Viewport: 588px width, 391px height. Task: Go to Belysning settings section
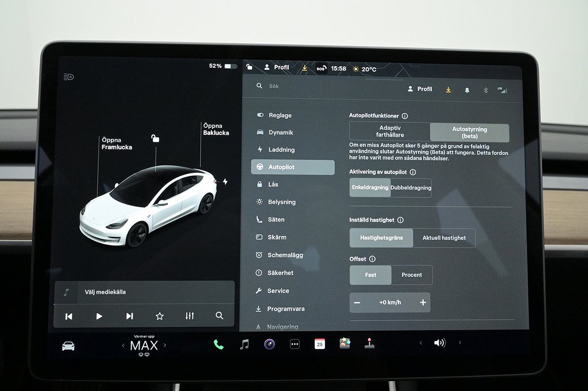(x=281, y=202)
